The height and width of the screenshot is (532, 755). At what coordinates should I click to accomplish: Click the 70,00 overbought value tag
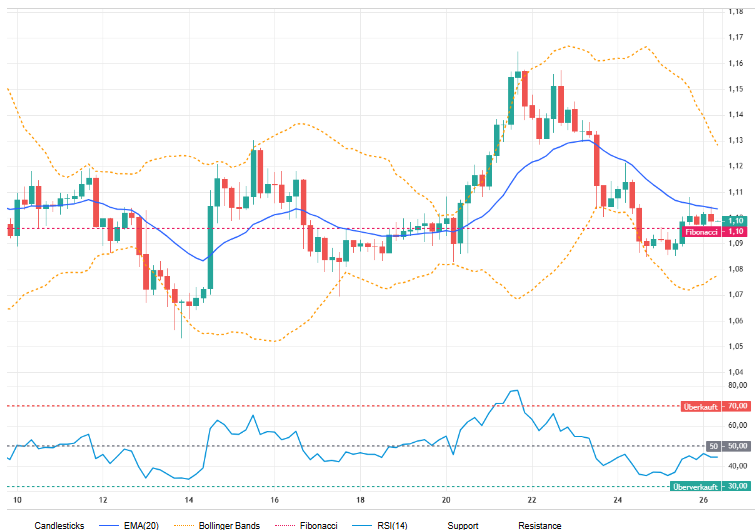point(737,407)
